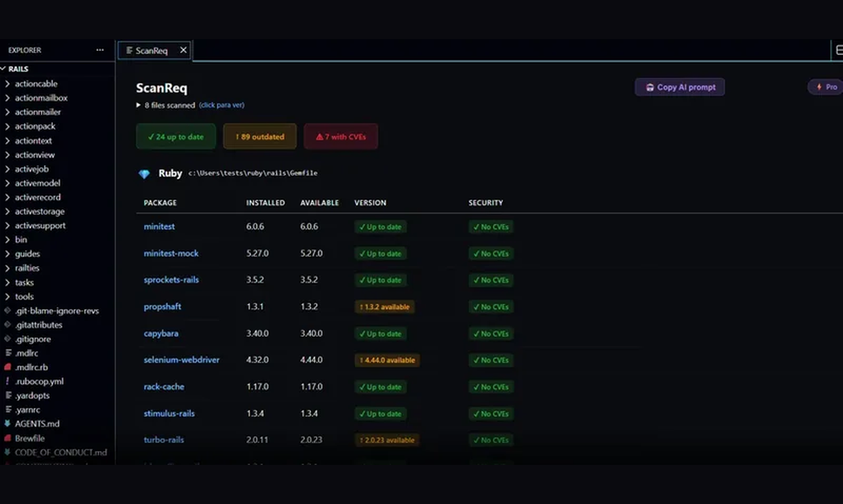Click the VERSION column header
This screenshot has width=843, height=504.
(370, 203)
